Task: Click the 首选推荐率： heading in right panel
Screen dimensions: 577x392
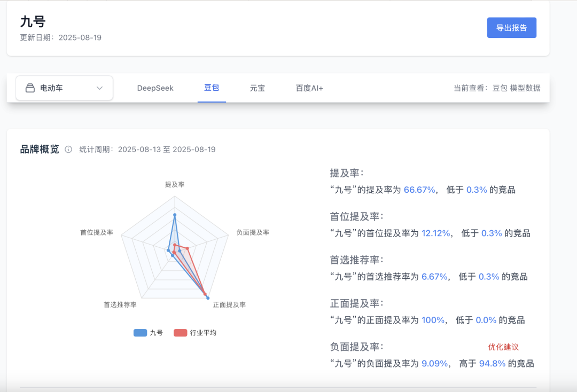Action: click(356, 260)
